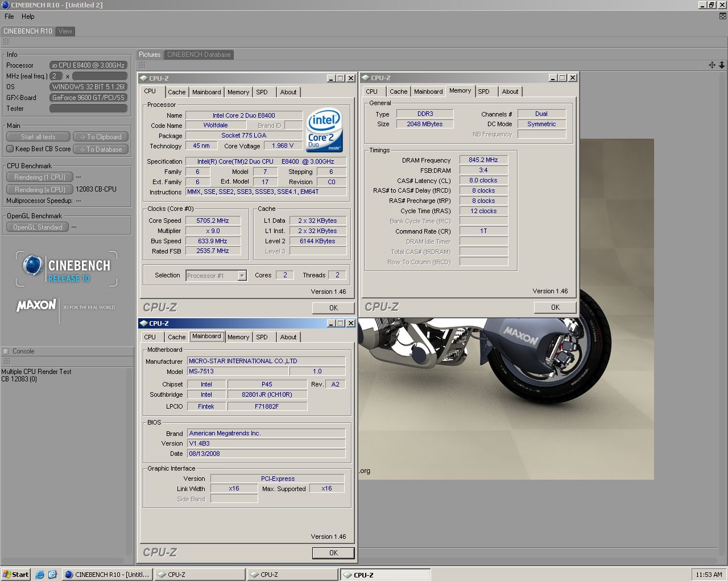Click OK in the top-left CPU-Z window
The height and width of the screenshot is (582, 728).
click(333, 307)
